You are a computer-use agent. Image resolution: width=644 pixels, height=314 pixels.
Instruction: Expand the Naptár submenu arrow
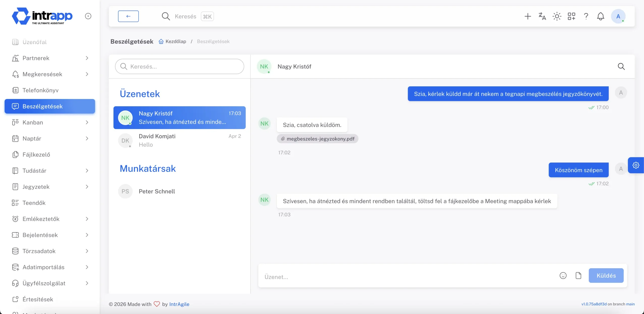pyautogui.click(x=87, y=138)
